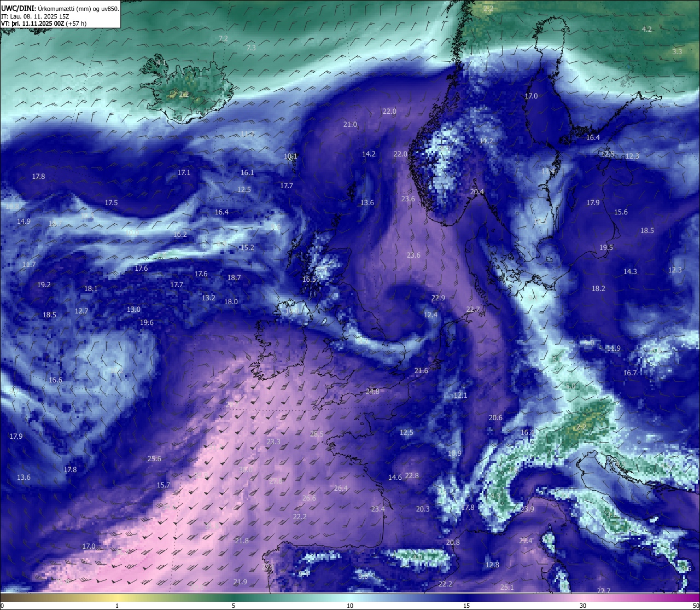The width and height of the screenshot is (700, 610).
Task: Click the '25.6' map value
Action: point(154,458)
